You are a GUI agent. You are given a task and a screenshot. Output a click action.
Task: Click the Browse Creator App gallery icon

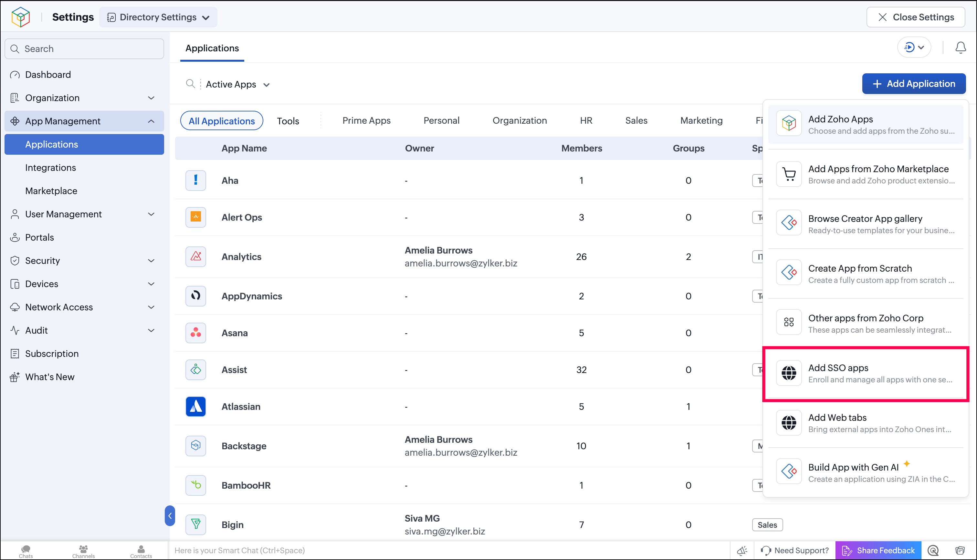[789, 222]
